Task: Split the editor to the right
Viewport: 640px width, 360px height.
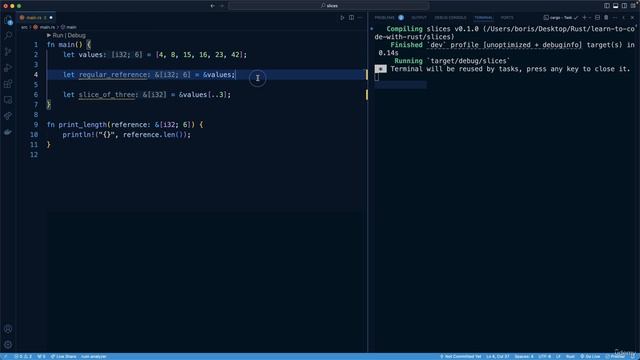Action: tap(351, 18)
